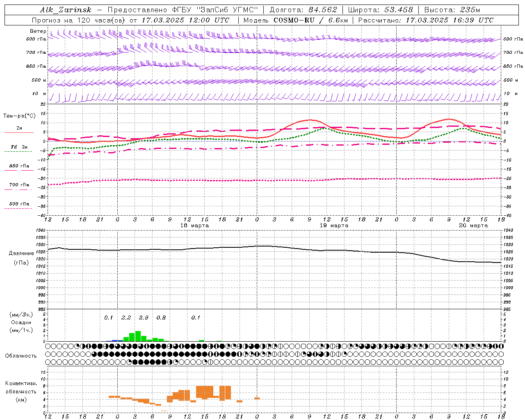Click the dashed line sample under Td 2м

pyautogui.click(x=18, y=152)
